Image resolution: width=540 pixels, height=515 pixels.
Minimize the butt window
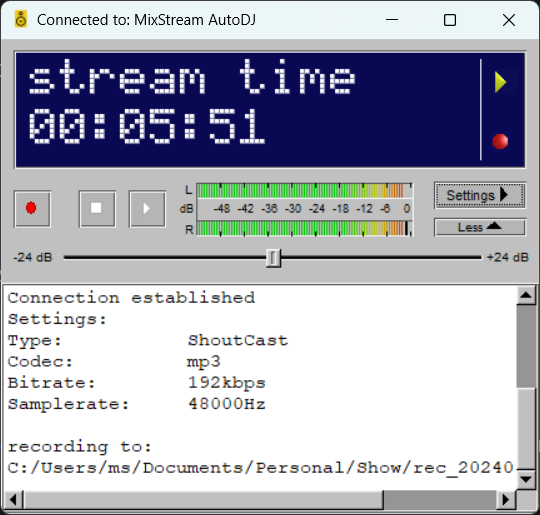392,20
